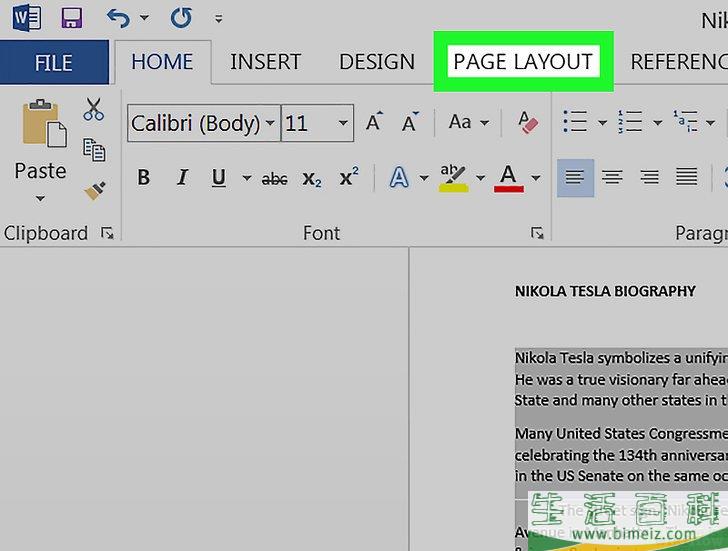This screenshot has width=728, height=551.
Task: Customize the Quick Access Toolbar dropdown
Action: (x=218, y=19)
